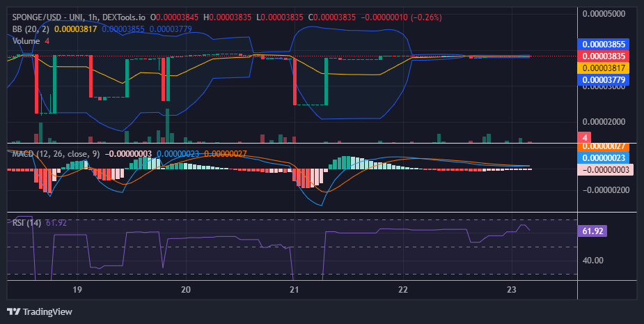This screenshot has width=644, height=324.
Task: Click the red 0.00003835 current price tag
Action: 603,56
